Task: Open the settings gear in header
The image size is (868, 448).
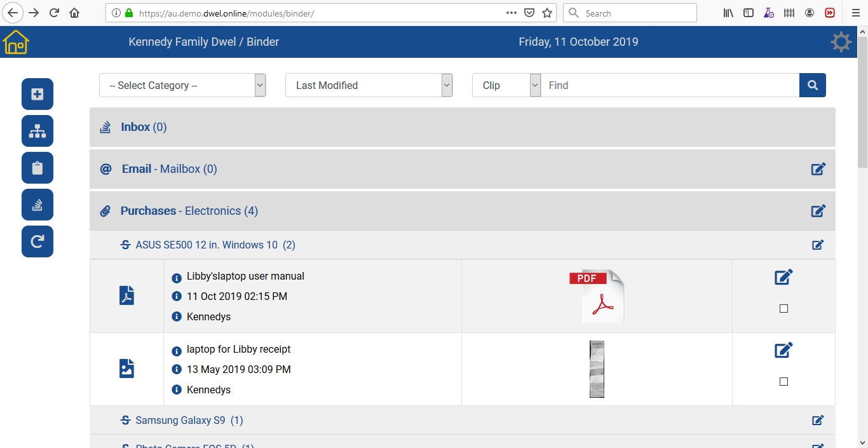Action: [x=841, y=42]
